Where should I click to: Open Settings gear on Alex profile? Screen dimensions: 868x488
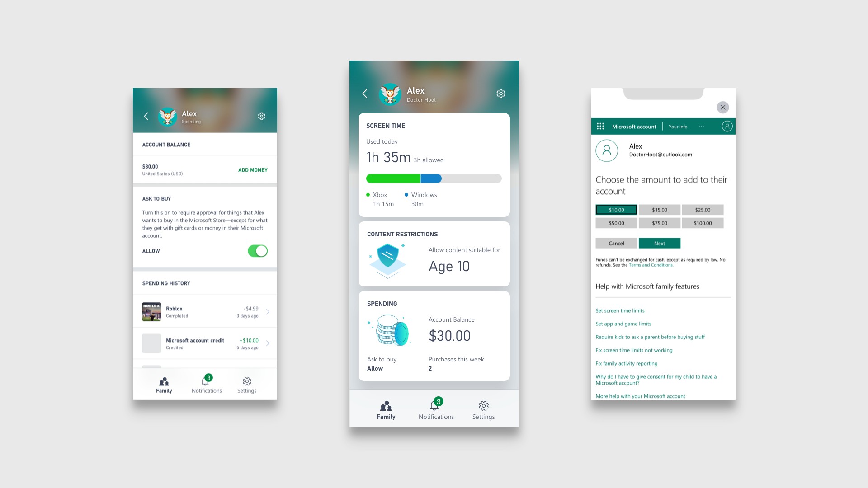(x=501, y=93)
